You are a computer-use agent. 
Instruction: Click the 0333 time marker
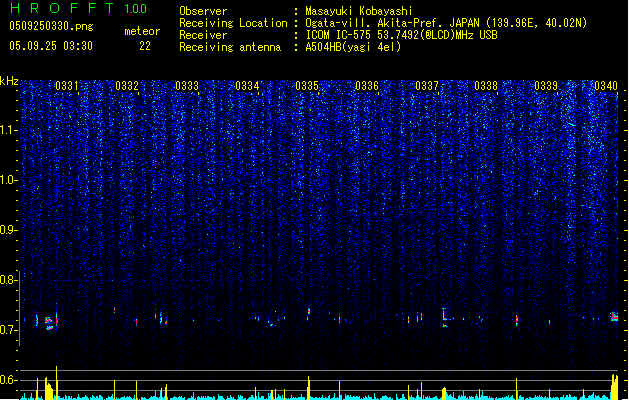pos(187,86)
